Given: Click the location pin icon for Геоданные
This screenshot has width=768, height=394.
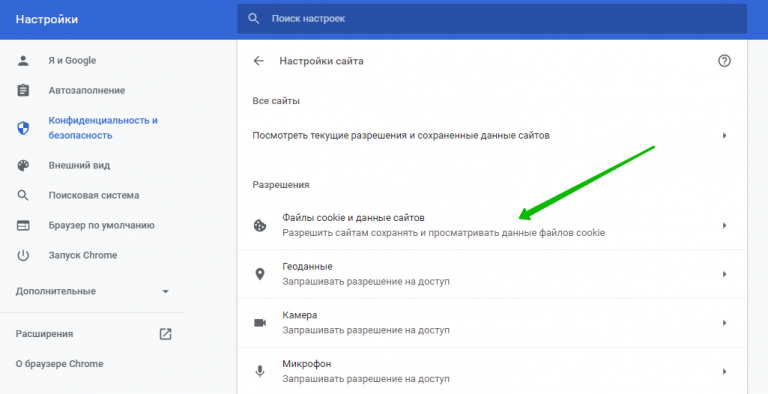Looking at the screenshot, I should point(260,274).
